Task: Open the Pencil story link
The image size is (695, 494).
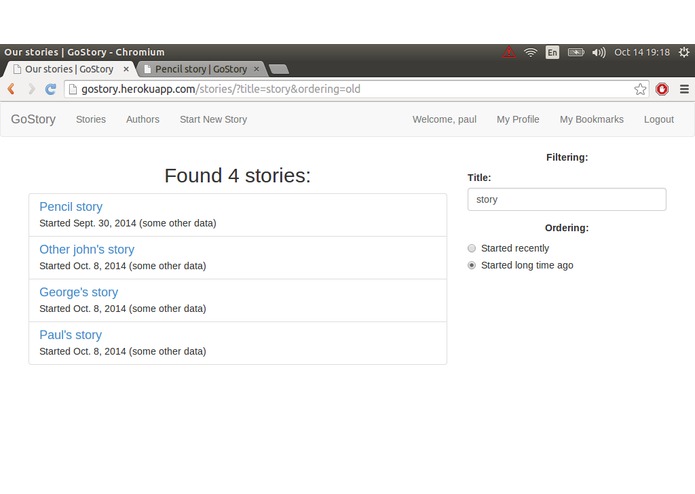Action: 71,207
